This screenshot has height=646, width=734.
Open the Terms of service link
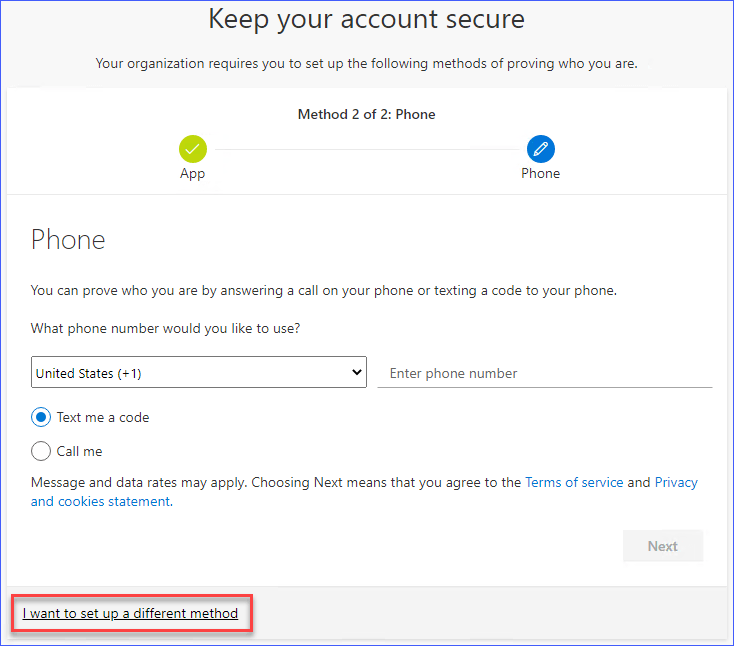[x=574, y=482]
